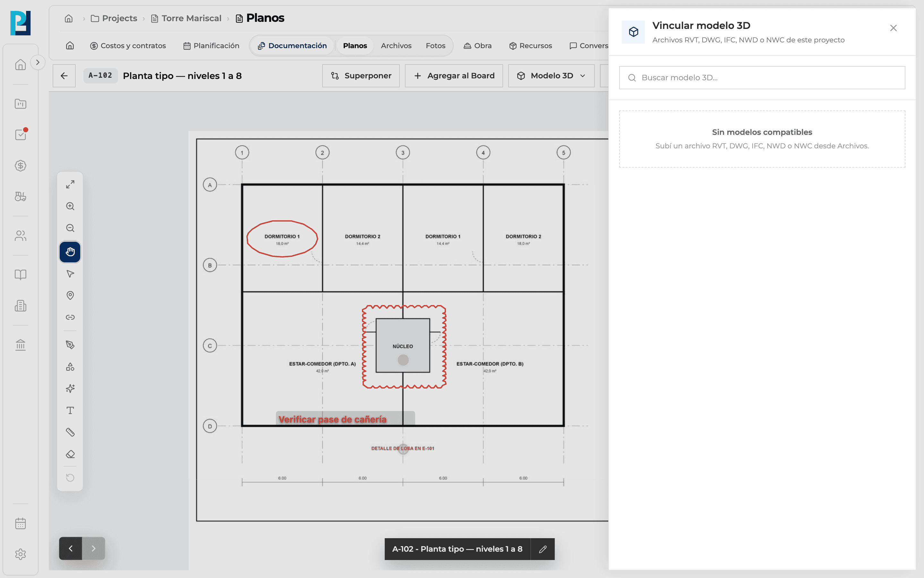Screen dimensions: 924x578
Task: Open the Planificación menu
Action: [x=211, y=46]
